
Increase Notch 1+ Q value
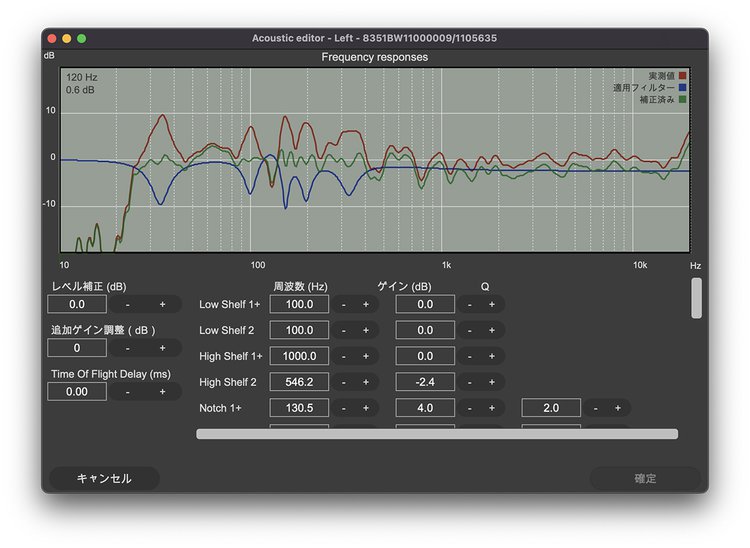click(x=617, y=408)
